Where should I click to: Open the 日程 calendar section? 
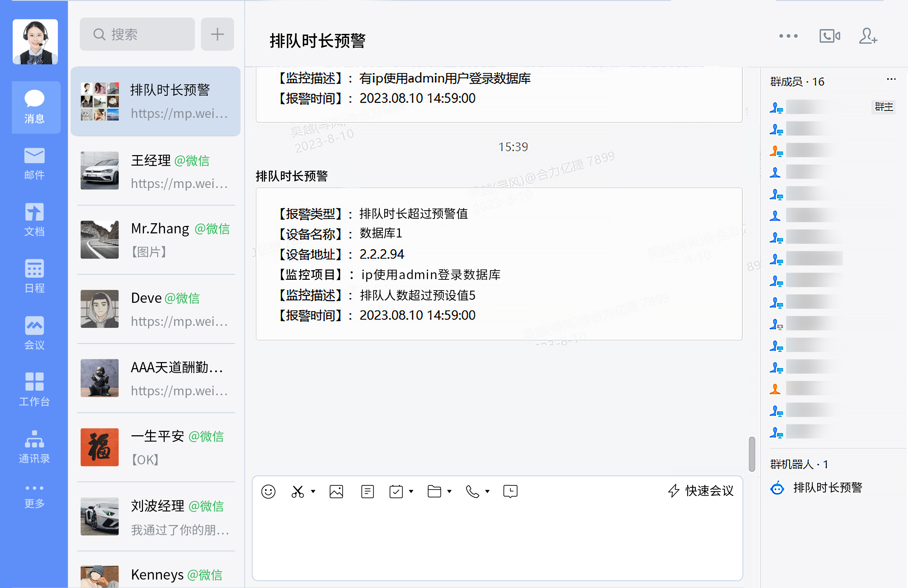(34, 276)
